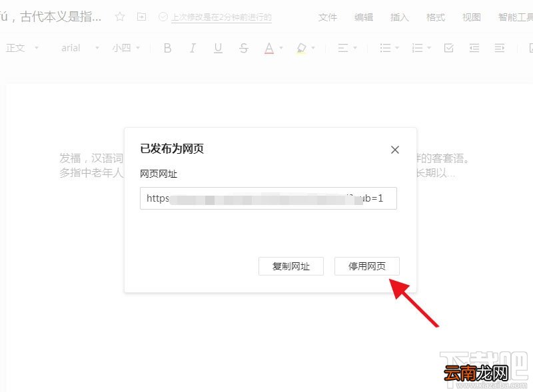Open the 编辑 menu
The width and height of the screenshot is (533, 392).
(x=364, y=17)
